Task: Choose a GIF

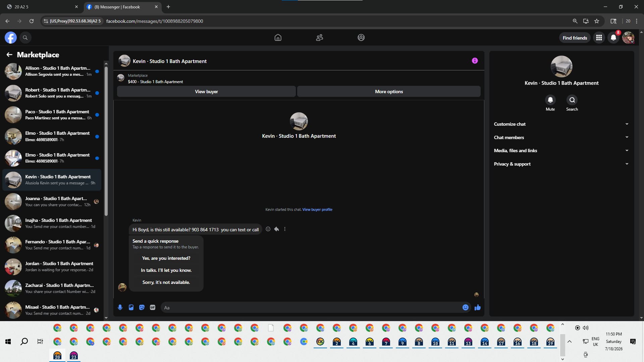Action: click(x=153, y=307)
